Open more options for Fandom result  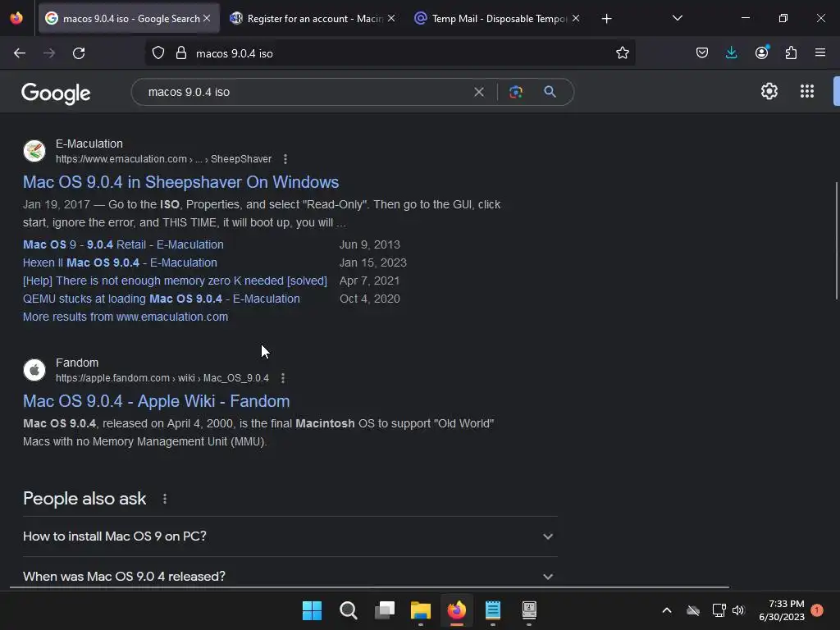pos(283,378)
